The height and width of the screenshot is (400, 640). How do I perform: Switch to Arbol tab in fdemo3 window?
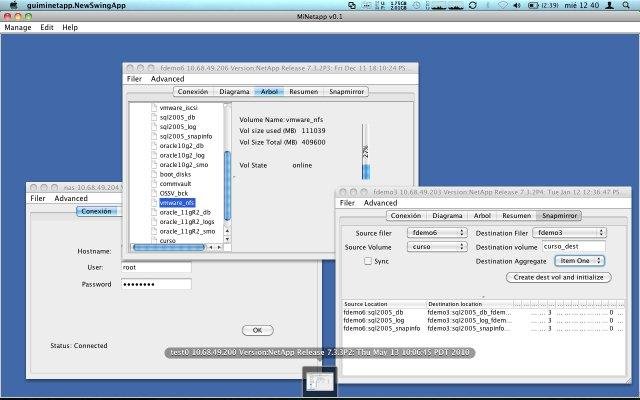[x=482, y=216]
